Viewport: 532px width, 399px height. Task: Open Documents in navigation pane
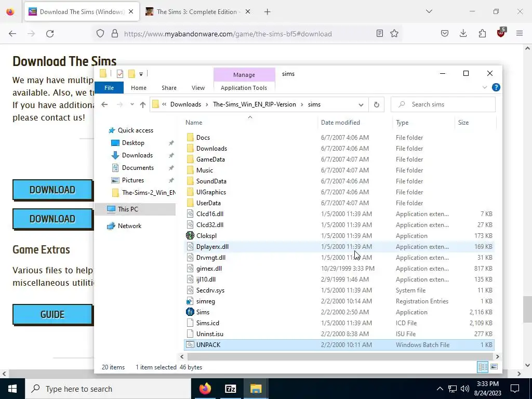[x=138, y=168]
